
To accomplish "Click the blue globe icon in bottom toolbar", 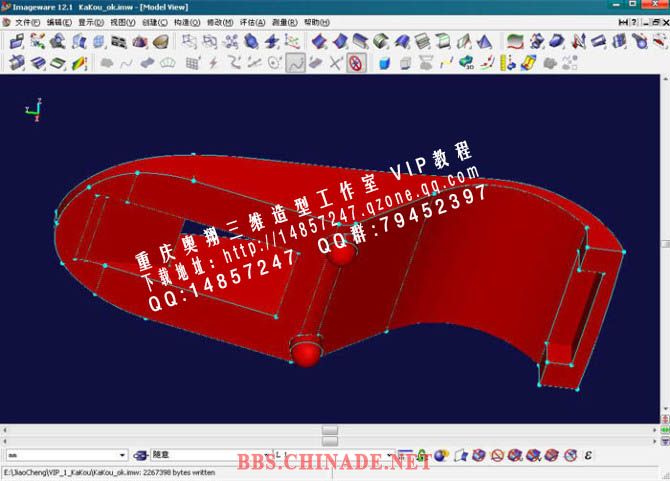I will pyautogui.click(x=441, y=455).
